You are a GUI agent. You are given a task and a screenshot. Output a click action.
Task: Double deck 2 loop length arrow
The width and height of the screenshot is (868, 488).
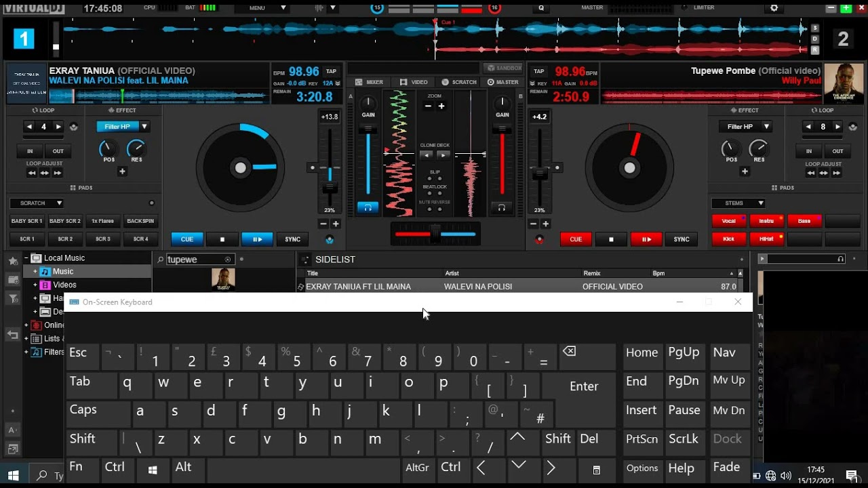837,127
